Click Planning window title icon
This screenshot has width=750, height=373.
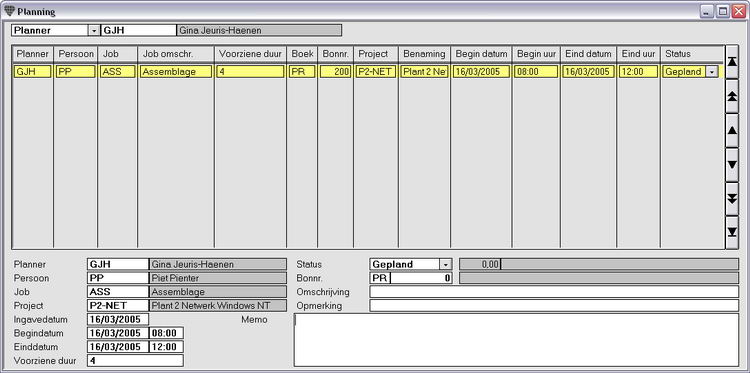pos(9,11)
